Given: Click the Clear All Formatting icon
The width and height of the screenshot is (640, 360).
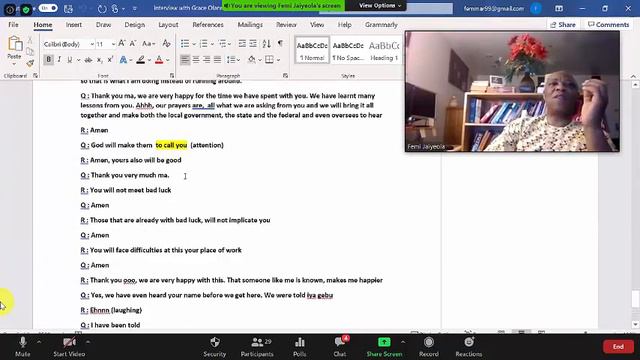Looking at the screenshot, I should [166, 43].
